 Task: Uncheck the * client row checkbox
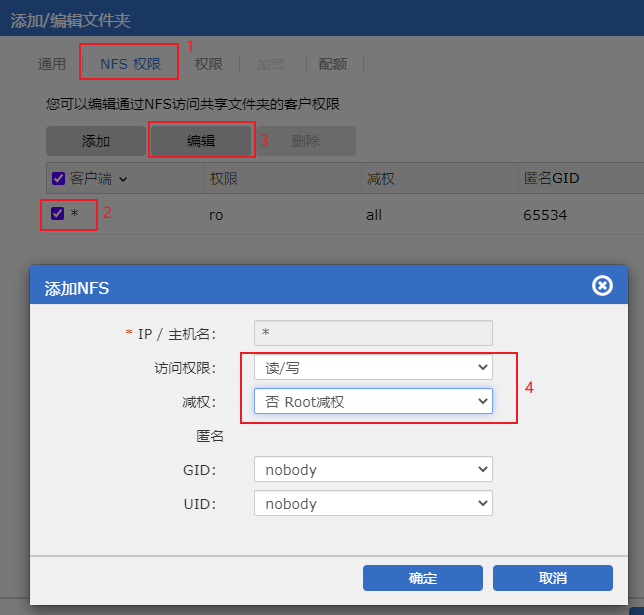click(x=58, y=214)
